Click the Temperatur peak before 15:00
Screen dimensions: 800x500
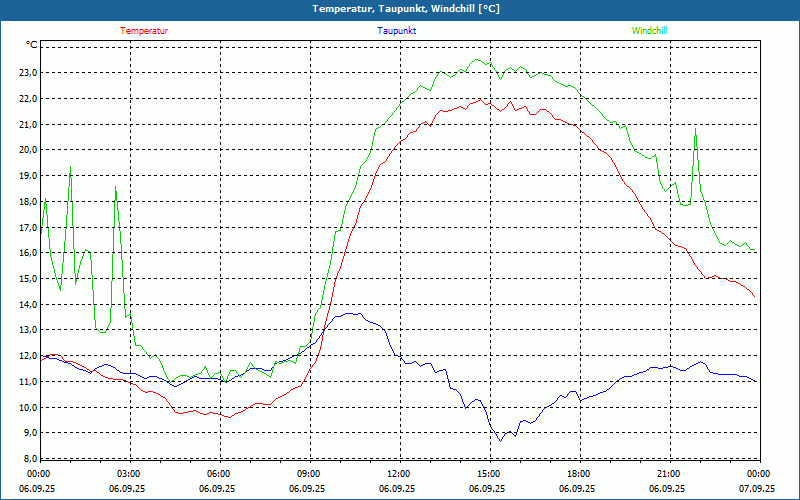coord(481,99)
